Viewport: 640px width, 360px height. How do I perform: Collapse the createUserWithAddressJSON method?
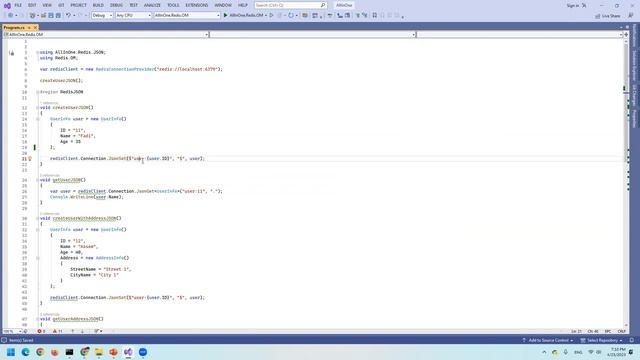point(38,218)
